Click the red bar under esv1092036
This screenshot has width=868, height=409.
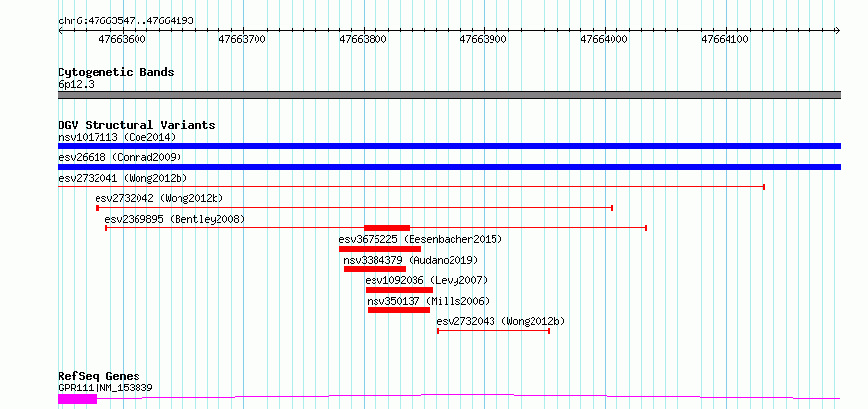pos(399,290)
